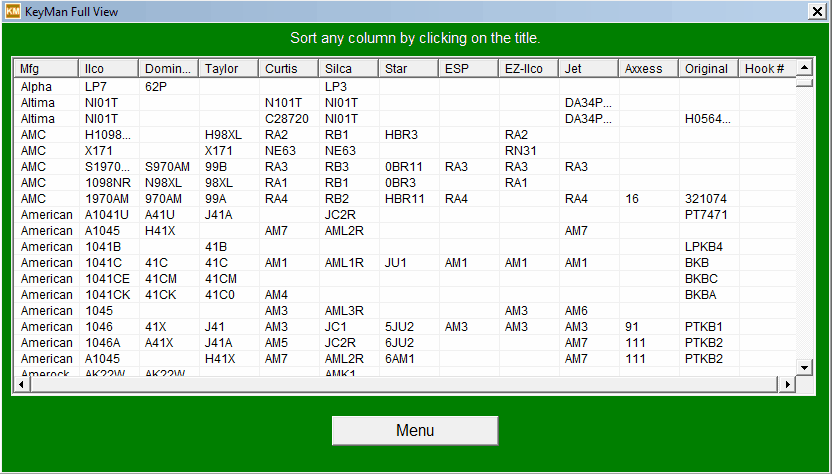The image size is (832, 474).
Task: Click Star cell 5JU2
Action: [x=400, y=326]
